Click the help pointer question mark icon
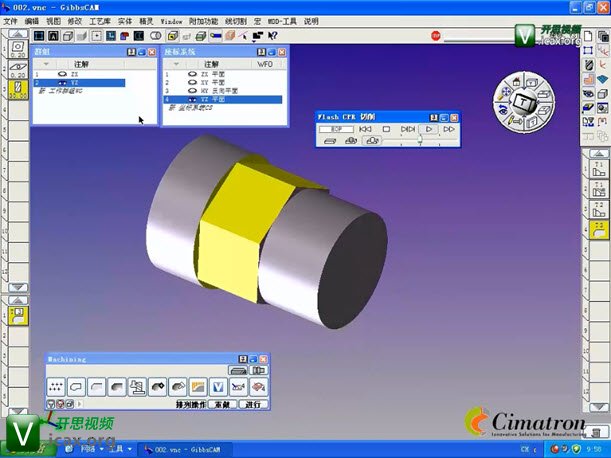611x458 pixels. point(272,36)
